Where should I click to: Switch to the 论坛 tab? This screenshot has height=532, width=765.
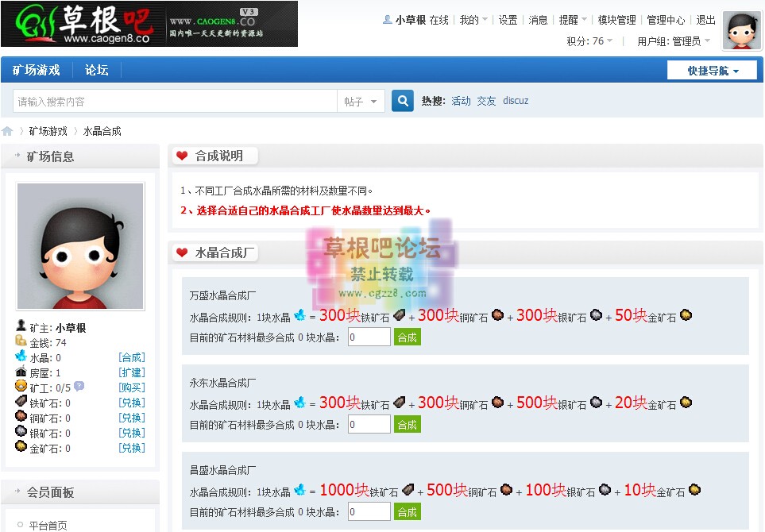(x=95, y=70)
